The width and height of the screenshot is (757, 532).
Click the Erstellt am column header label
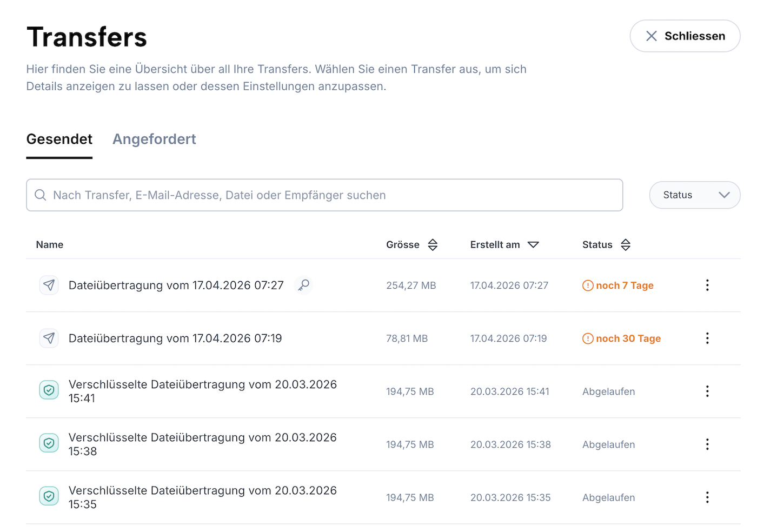pos(495,244)
